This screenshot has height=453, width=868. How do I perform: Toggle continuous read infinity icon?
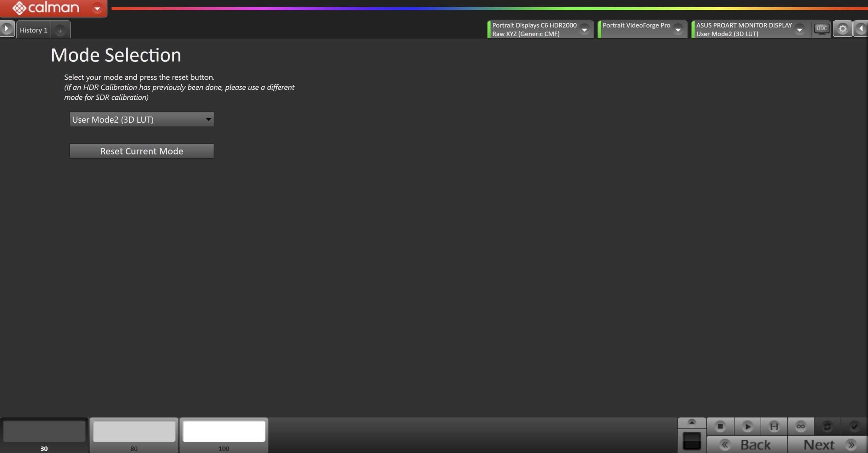[801, 426]
